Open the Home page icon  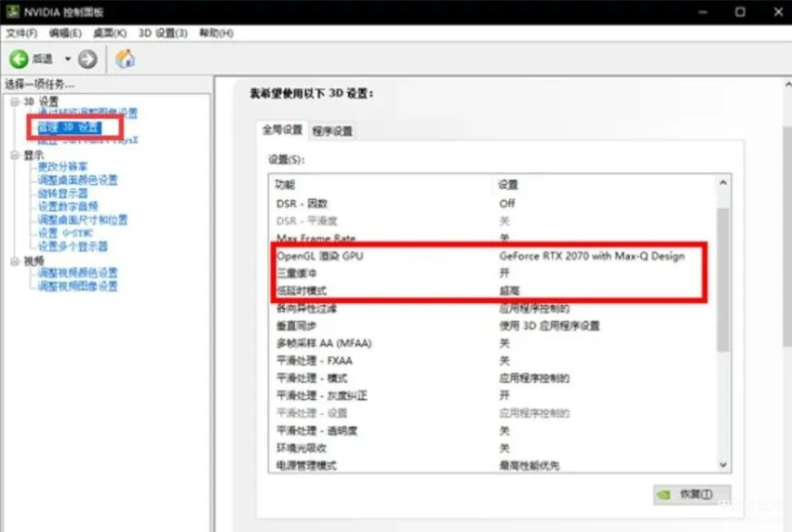(x=126, y=59)
